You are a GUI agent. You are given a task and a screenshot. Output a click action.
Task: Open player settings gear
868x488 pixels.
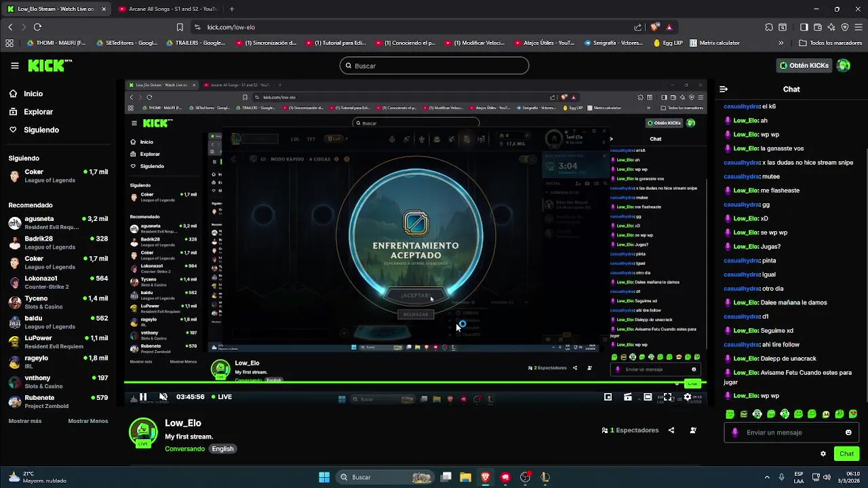(x=688, y=397)
